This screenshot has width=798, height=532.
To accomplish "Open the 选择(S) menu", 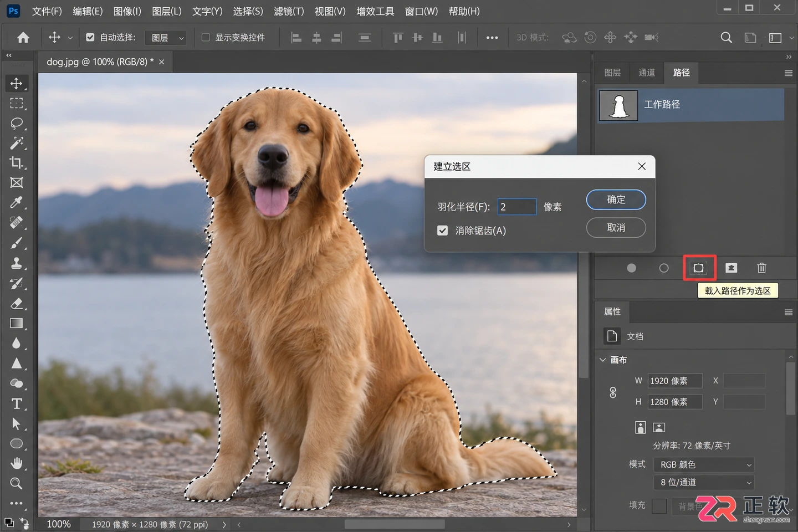I will (248, 11).
